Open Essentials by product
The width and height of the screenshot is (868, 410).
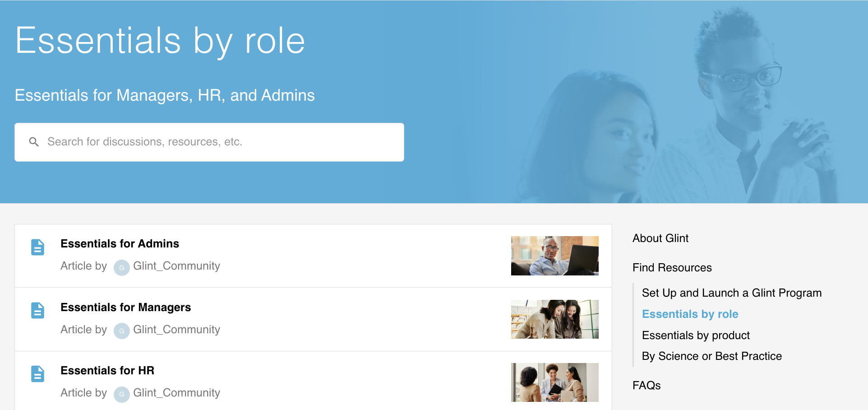(695, 335)
